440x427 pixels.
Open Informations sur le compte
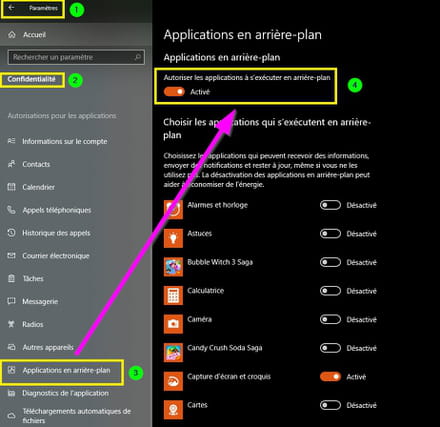coord(65,141)
